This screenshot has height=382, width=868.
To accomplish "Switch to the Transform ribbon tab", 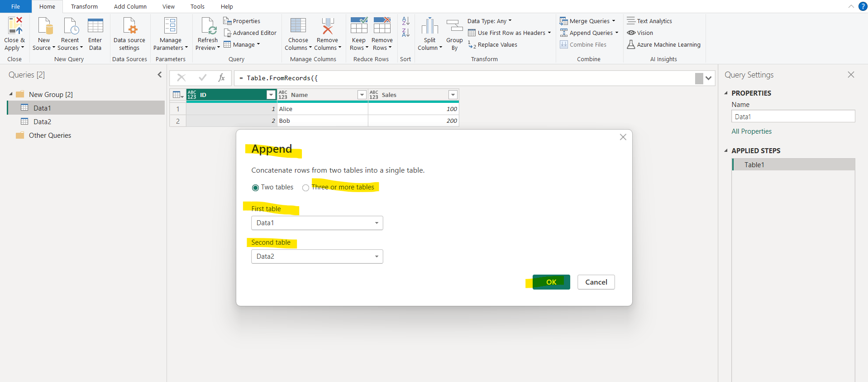I will click(84, 6).
